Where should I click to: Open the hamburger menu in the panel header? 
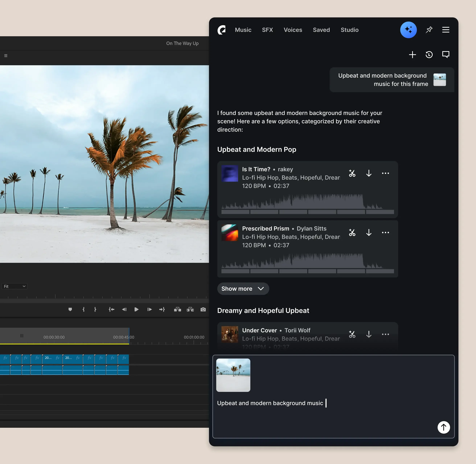[x=446, y=30]
